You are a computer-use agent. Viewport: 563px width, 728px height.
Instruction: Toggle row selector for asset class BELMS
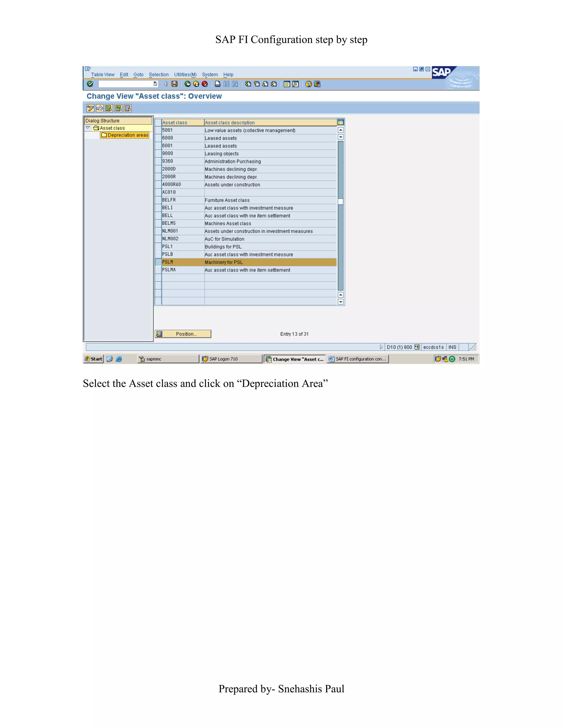(x=158, y=223)
